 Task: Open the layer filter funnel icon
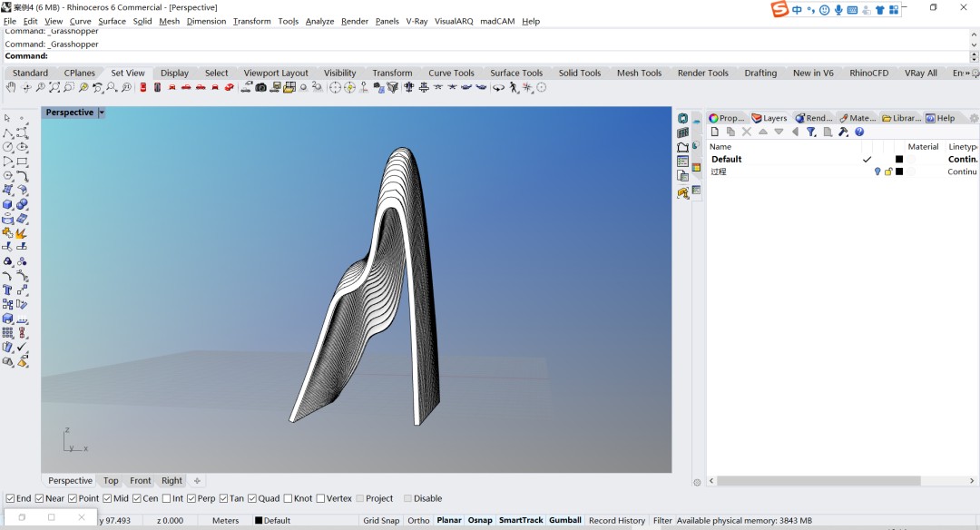pyautogui.click(x=811, y=132)
